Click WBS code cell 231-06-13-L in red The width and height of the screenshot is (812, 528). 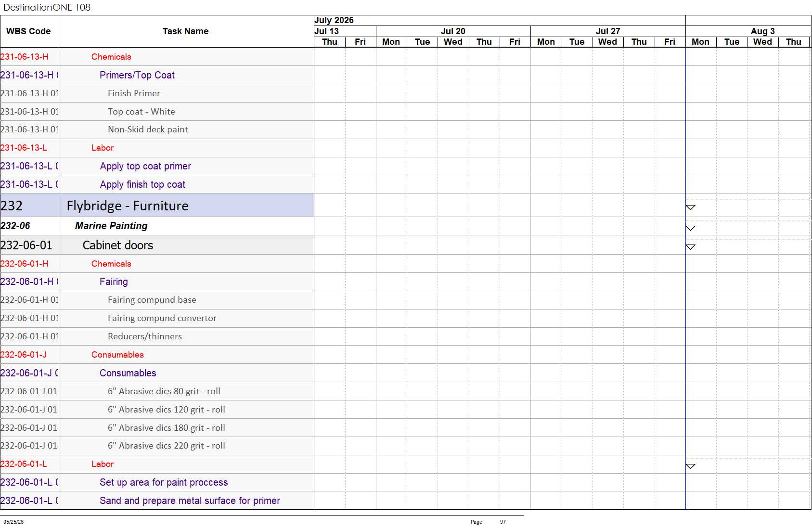(x=29, y=148)
